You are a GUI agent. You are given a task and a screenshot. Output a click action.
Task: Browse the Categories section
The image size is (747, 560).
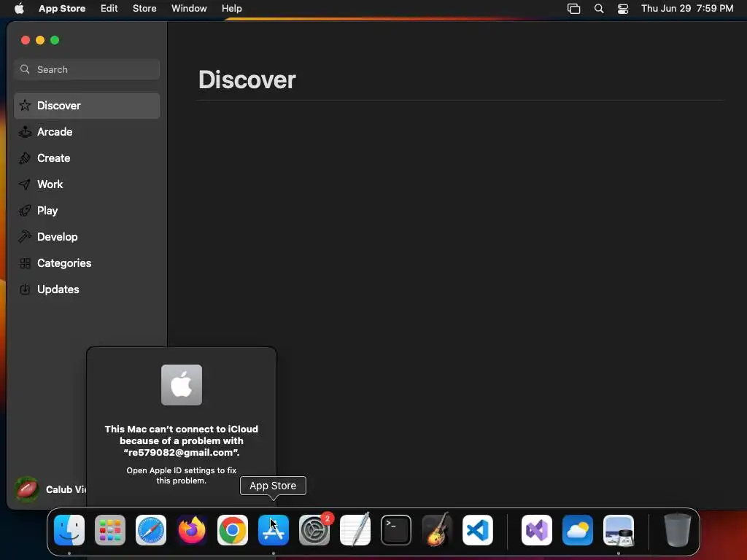pyautogui.click(x=87, y=262)
